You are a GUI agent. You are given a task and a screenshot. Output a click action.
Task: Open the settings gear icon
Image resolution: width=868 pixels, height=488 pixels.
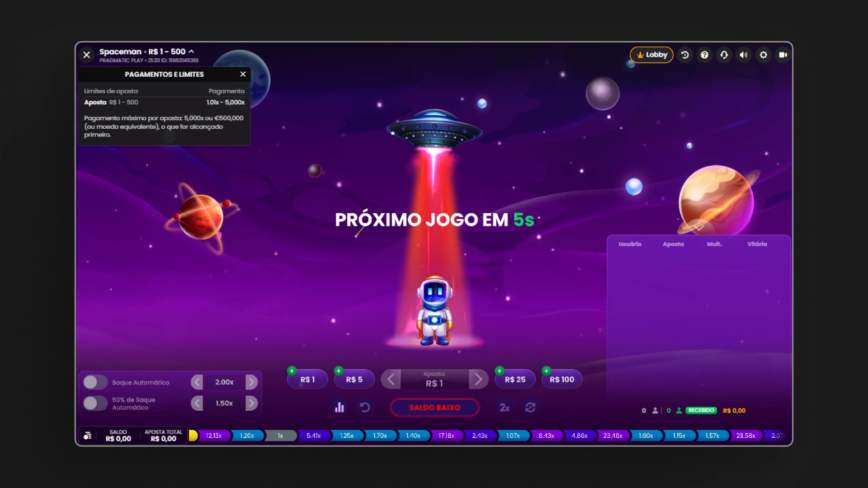[764, 55]
